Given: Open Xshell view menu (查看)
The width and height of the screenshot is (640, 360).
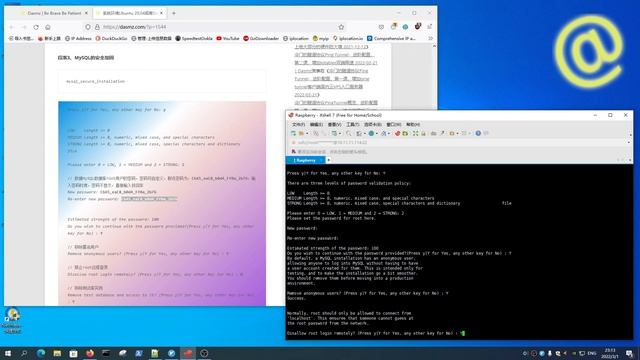Looking at the screenshot, I should [334, 124].
